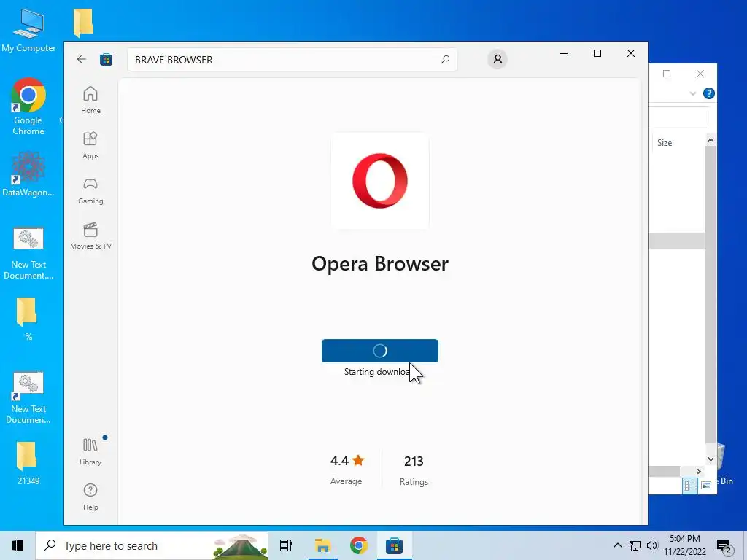747x560 pixels.
Task: Open the user account profile icon
Action: coord(498,59)
